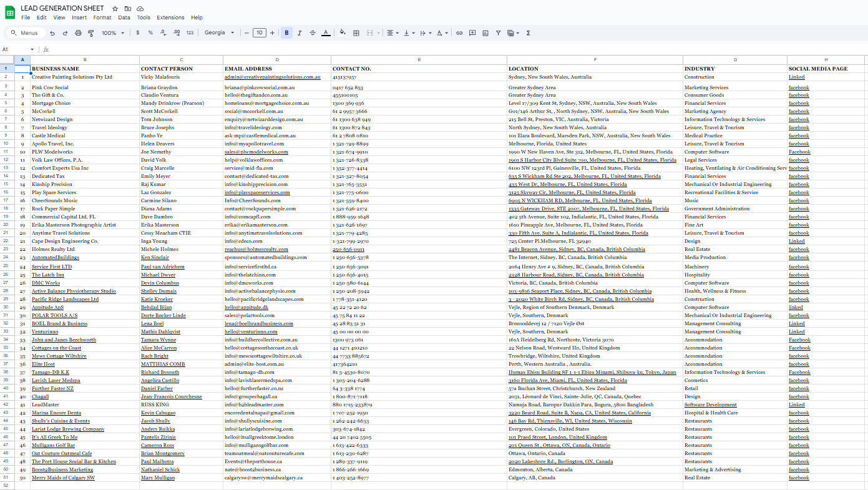Select cell Merry Maids of Calgary SW

tap(85, 478)
